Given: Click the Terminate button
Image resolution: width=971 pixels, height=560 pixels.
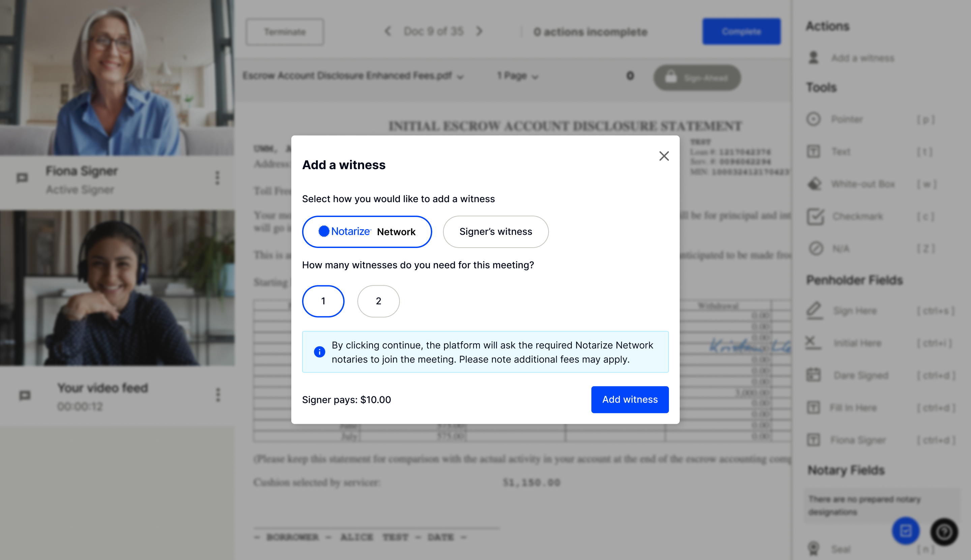Looking at the screenshot, I should pyautogui.click(x=285, y=32).
